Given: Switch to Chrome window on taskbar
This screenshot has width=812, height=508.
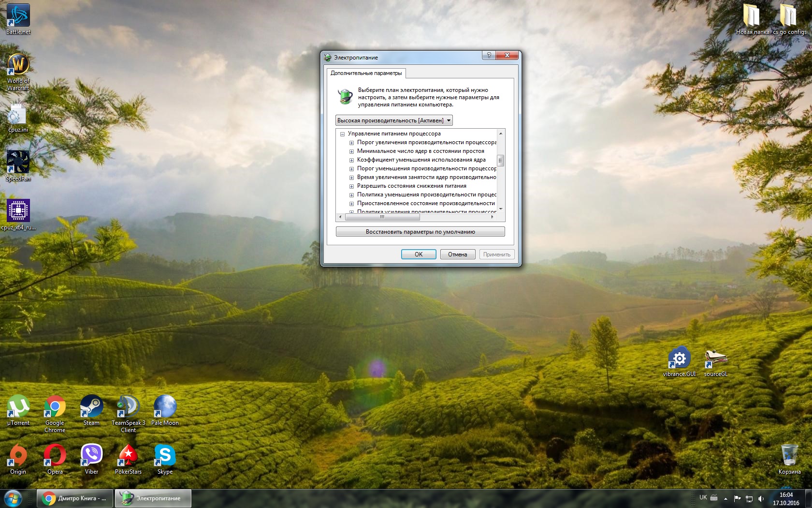Looking at the screenshot, I should [x=75, y=498].
